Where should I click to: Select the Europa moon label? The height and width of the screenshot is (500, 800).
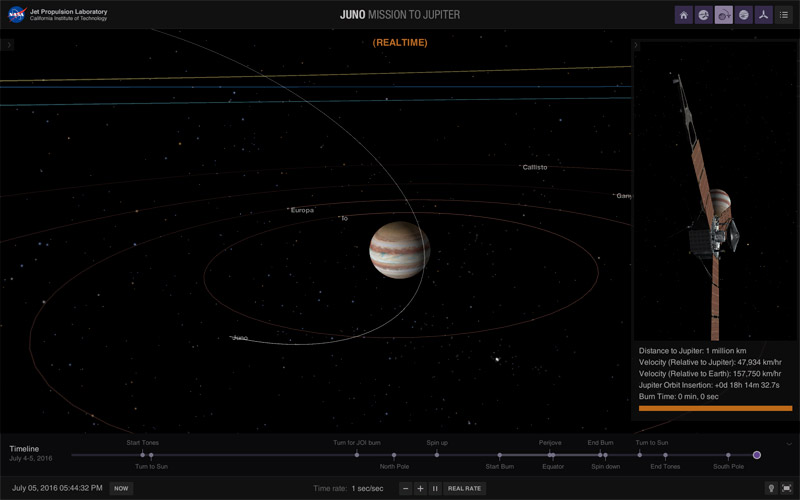click(302, 210)
